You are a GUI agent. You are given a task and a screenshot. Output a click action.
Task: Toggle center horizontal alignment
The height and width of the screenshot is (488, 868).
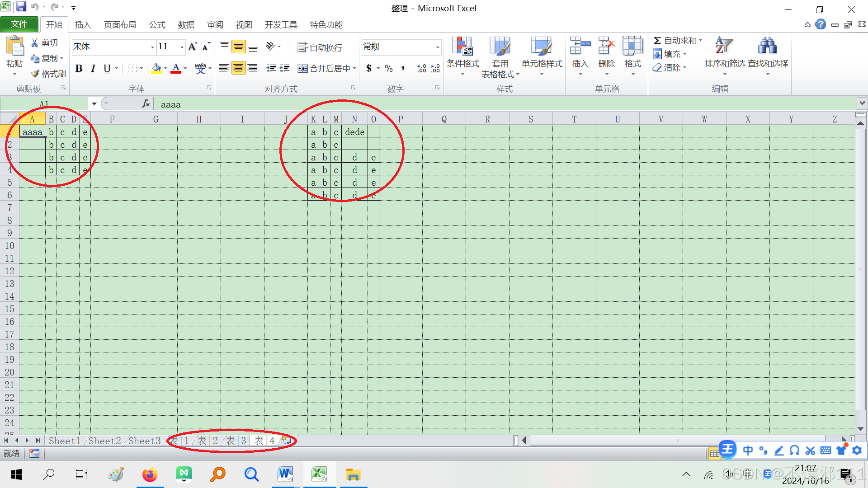(238, 68)
